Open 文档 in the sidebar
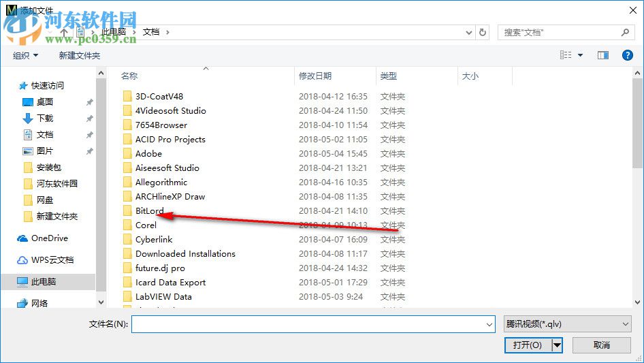This screenshot has height=363, width=644. (45, 135)
